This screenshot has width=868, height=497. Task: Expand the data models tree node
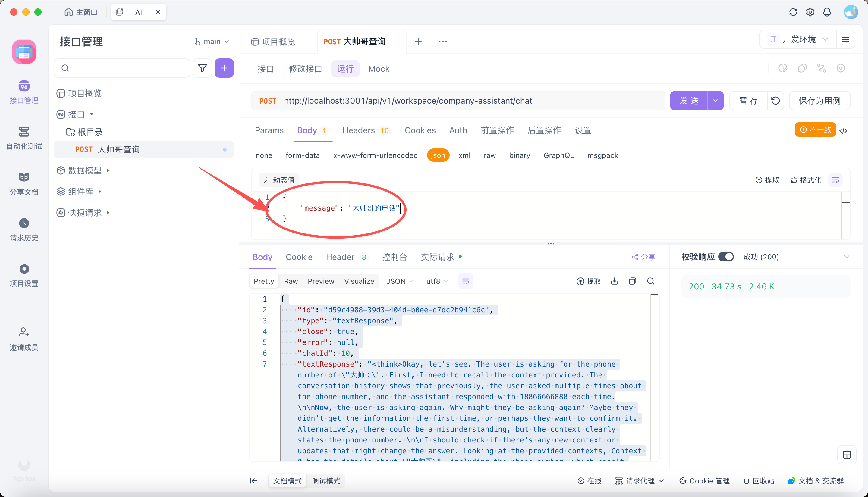[108, 170]
